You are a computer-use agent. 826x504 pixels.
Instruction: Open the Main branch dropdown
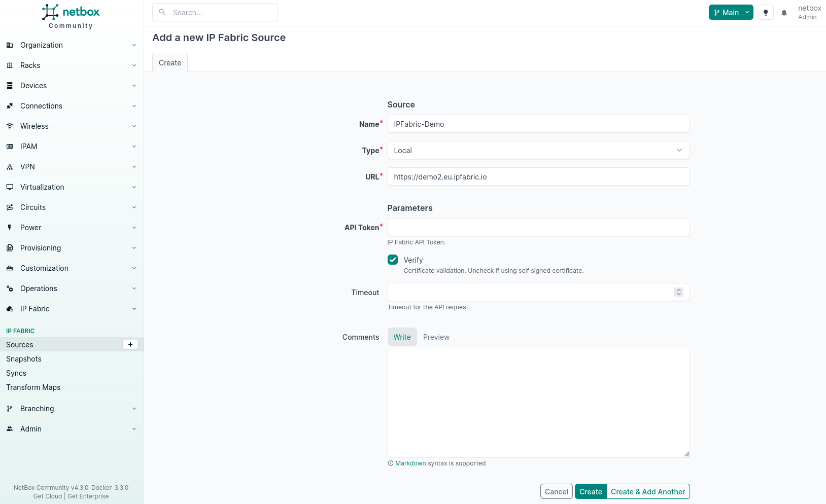coord(731,13)
